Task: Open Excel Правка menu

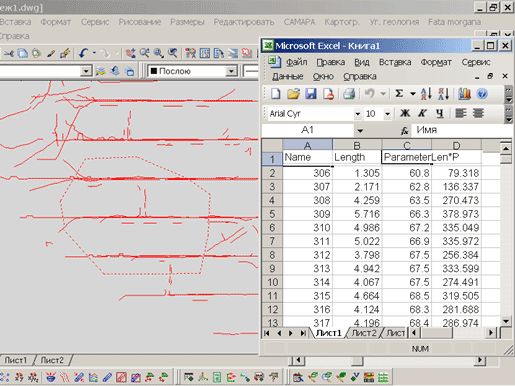Action: click(x=331, y=62)
